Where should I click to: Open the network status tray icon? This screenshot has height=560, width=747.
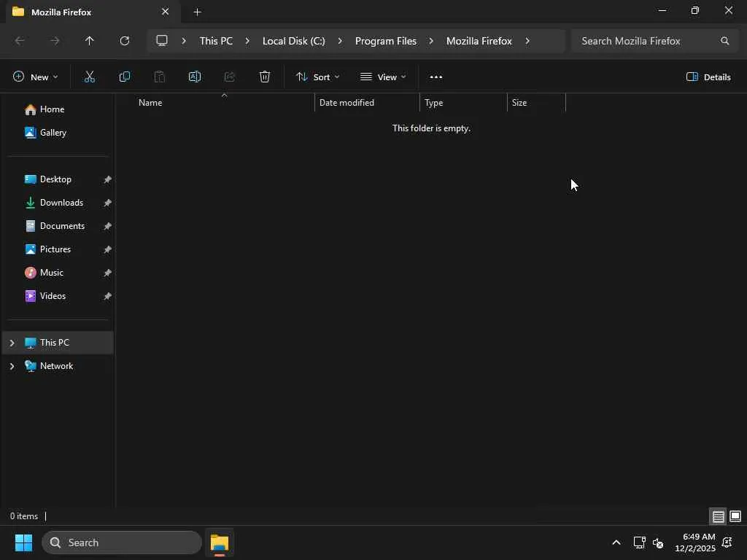[639, 542]
